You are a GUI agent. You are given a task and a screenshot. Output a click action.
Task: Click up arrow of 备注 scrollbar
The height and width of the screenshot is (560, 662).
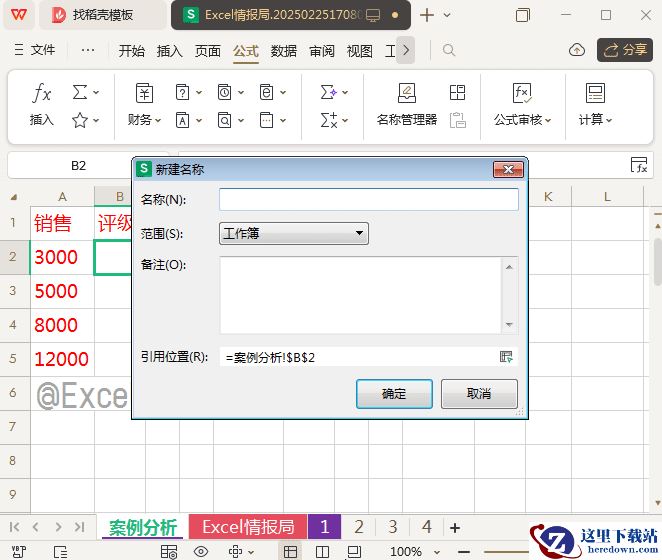click(509, 267)
